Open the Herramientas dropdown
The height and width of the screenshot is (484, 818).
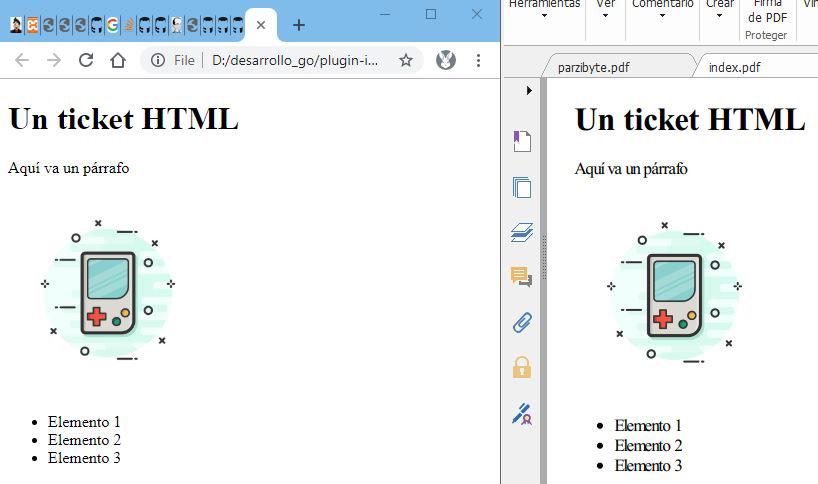tap(544, 10)
